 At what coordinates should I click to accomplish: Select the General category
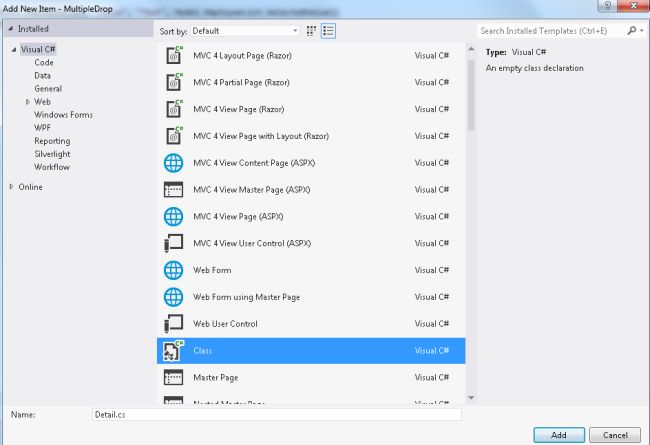pos(48,88)
